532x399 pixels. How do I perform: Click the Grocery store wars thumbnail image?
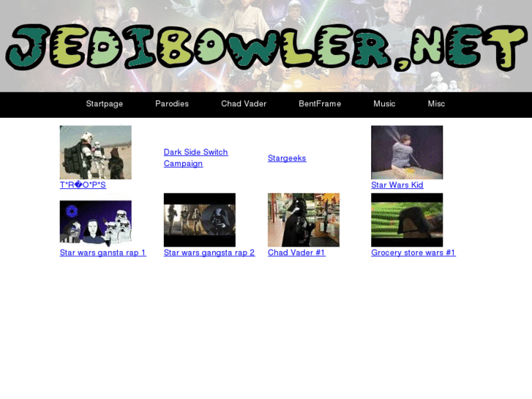[x=407, y=220]
